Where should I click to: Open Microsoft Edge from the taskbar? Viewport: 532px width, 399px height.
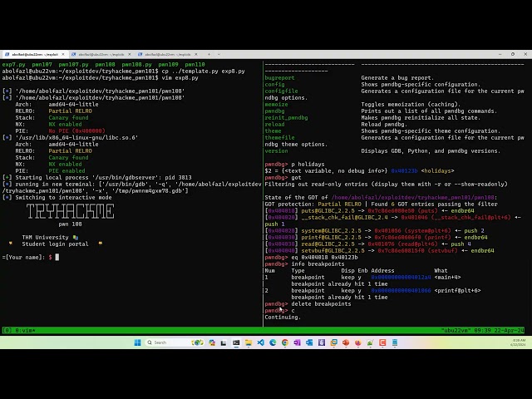pos(273,342)
